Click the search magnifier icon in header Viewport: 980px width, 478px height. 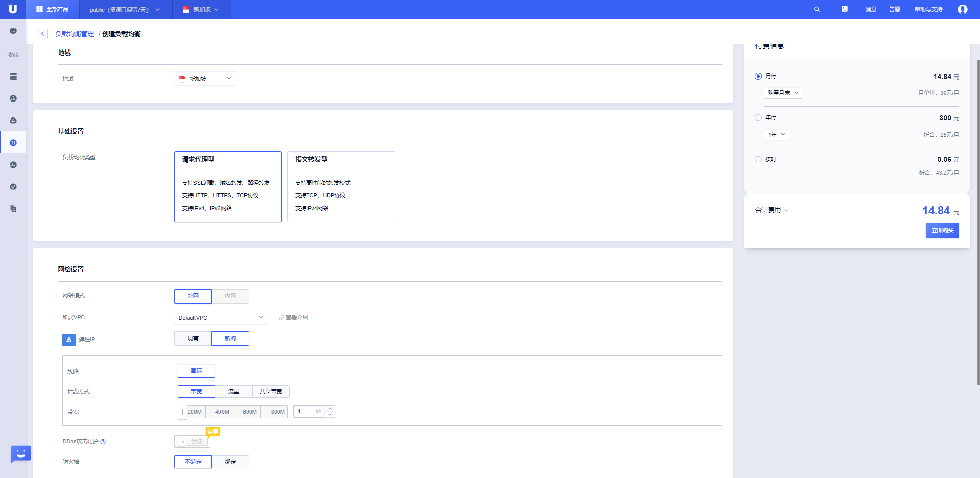pyautogui.click(x=817, y=9)
